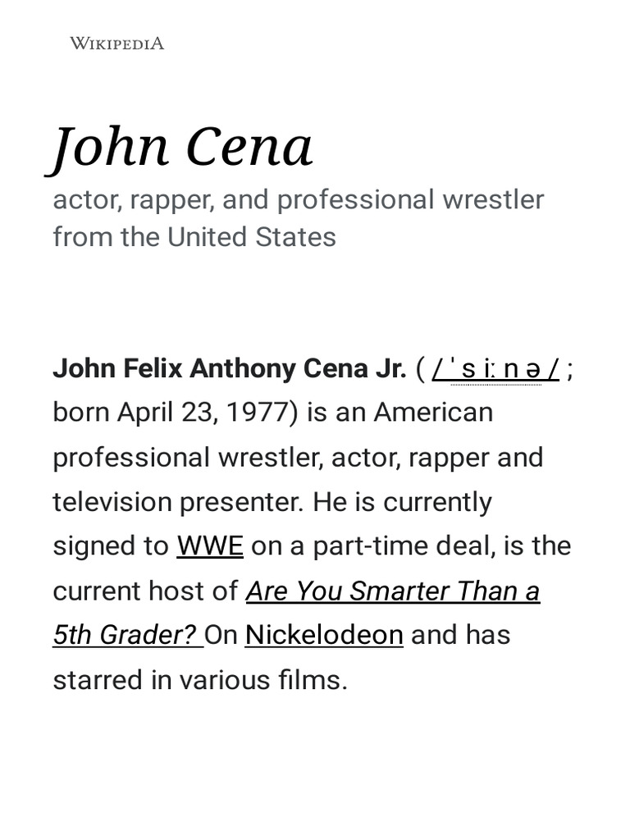Click the word 'American' in the intro

[434, 412]
